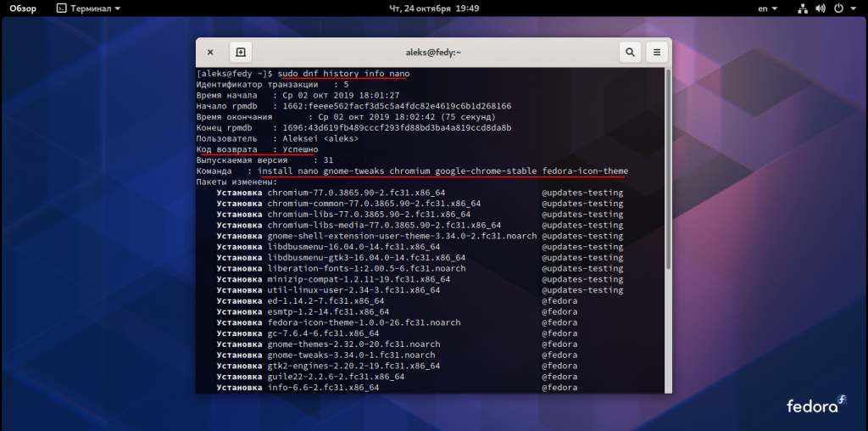Image resolution: width=868 pixels, height=431 pixels.
Task: Click the fedora-icon-theme-1.0.0-26 package row
Action: [397, 322]
